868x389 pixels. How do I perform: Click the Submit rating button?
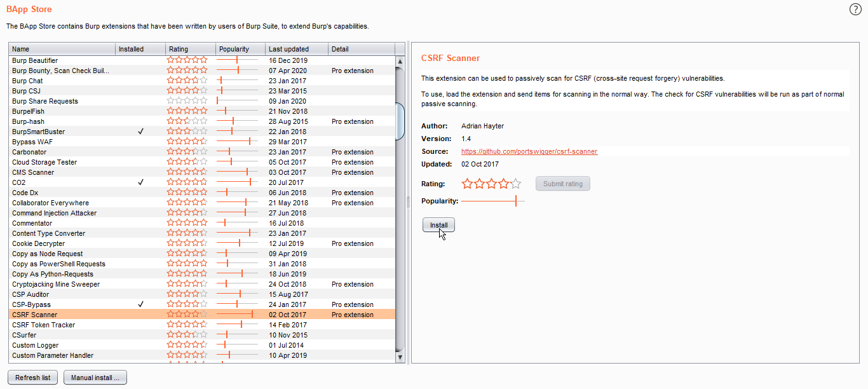point(563,184)
